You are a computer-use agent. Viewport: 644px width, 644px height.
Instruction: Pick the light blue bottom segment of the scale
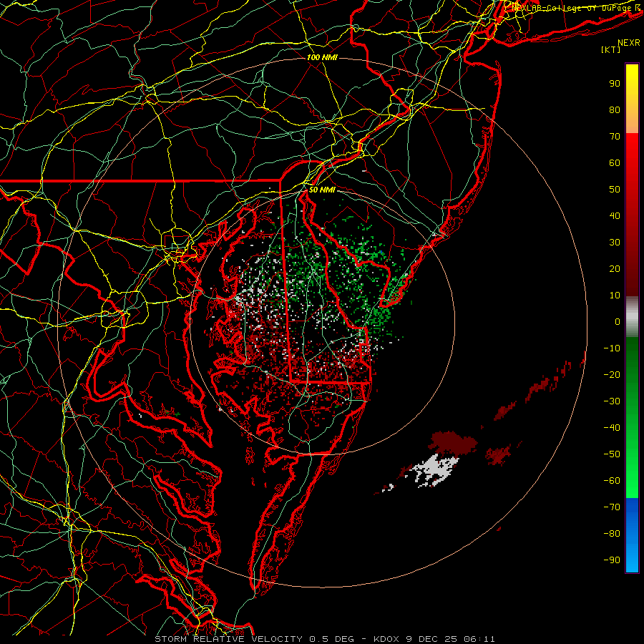632,559
